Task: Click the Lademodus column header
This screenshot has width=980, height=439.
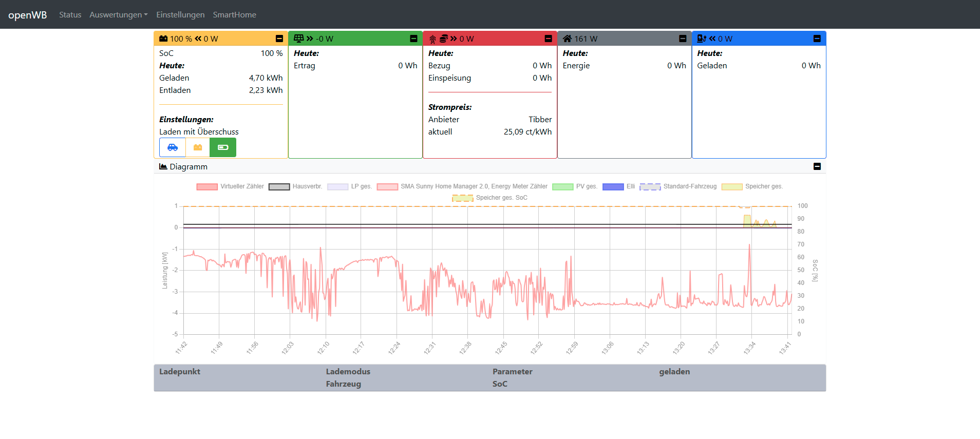Action: [x=348, y=371]
